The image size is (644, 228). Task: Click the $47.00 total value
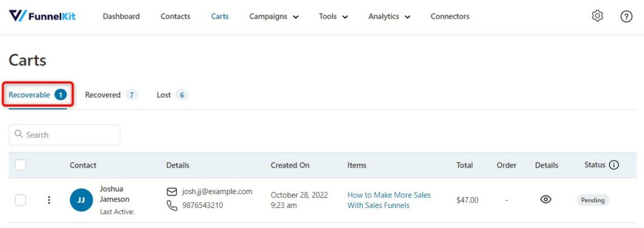coord(467,200)
